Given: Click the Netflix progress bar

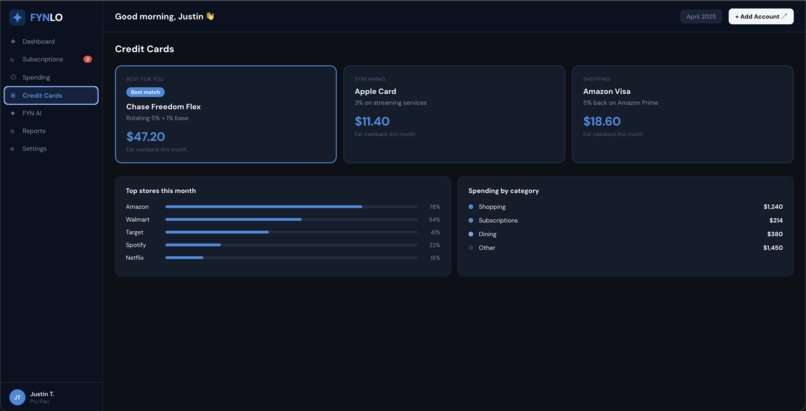Looking at the screenshot, I should click(291, 258).
